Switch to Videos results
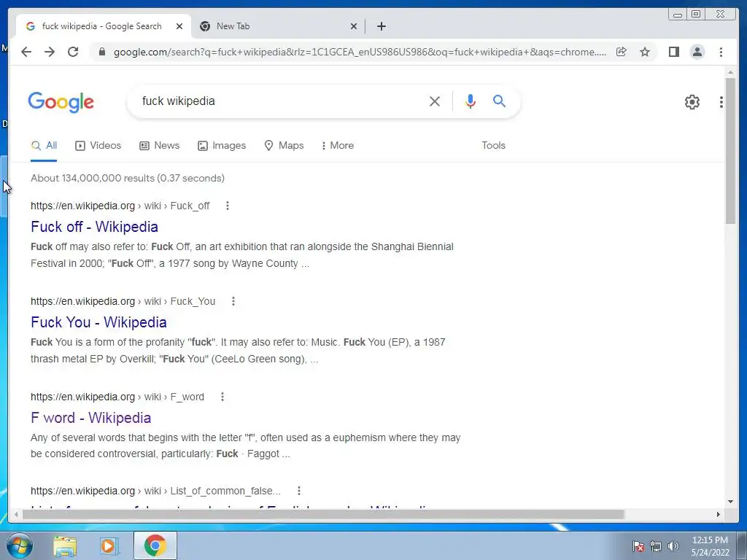Screen dimensions: 747x560 click(x=98, y=146)
